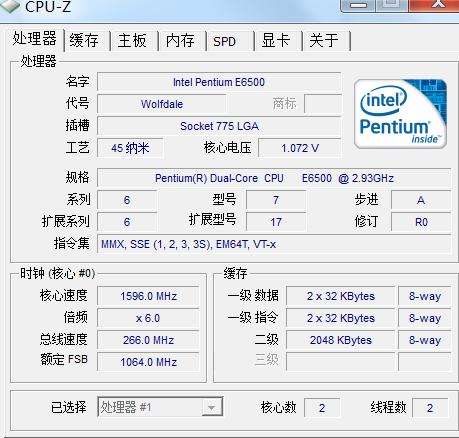Click the 指令集 label
This screenshot has width=459, height=438.
click(72, 243)
